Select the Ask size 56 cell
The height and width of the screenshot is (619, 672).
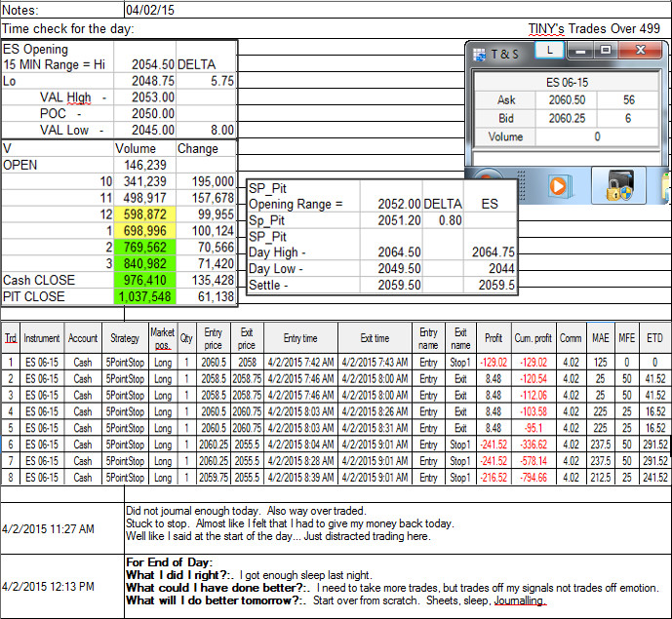tap(628, 100)
